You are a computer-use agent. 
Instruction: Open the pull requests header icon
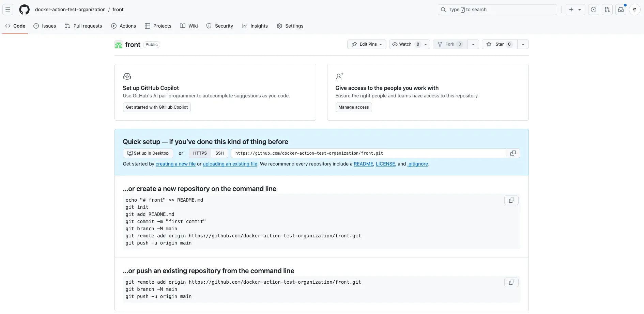click(x=607, y=10)
